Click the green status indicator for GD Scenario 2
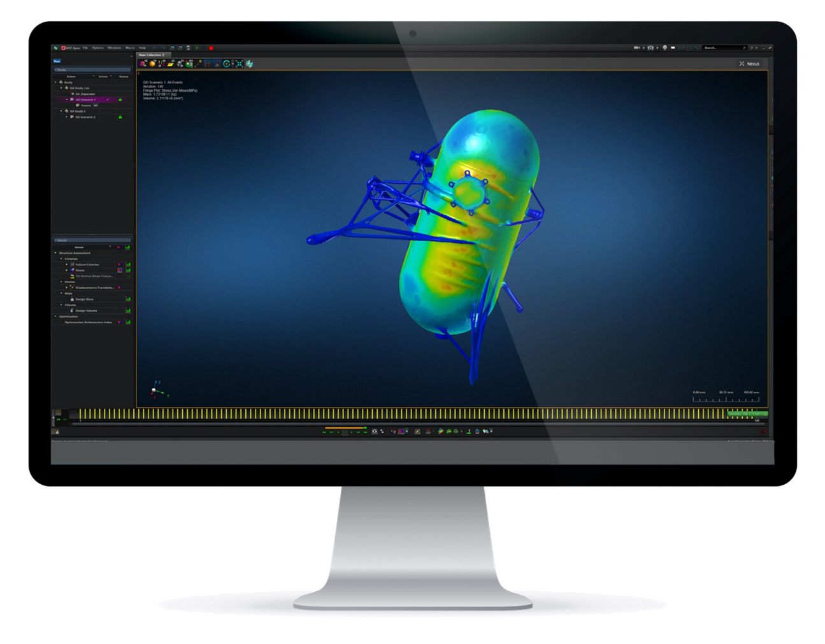Screen dimensions: 825x644 tap(120, 117)
